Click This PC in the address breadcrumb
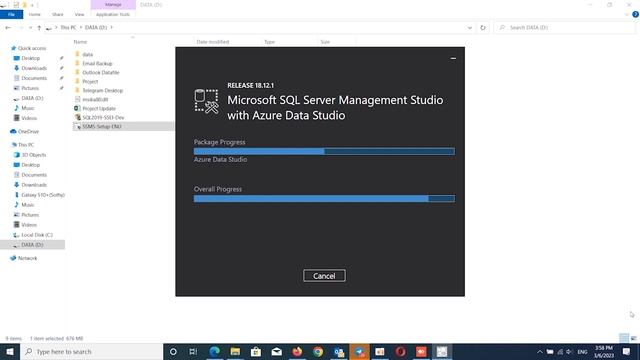 (x=68, y=27)
